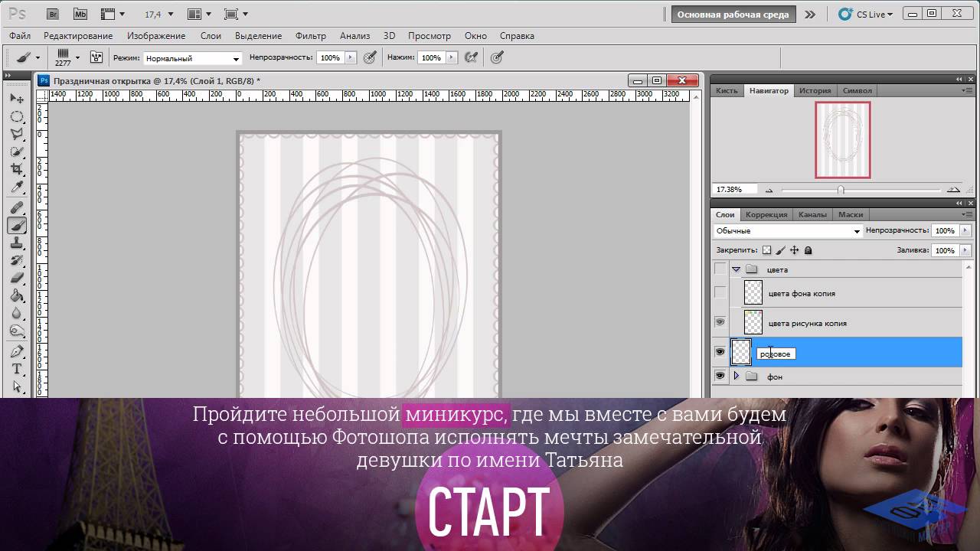Screen dimensions: 980x551
Task: Select the Brush tool in the tools panel
Action: point(17,225)
